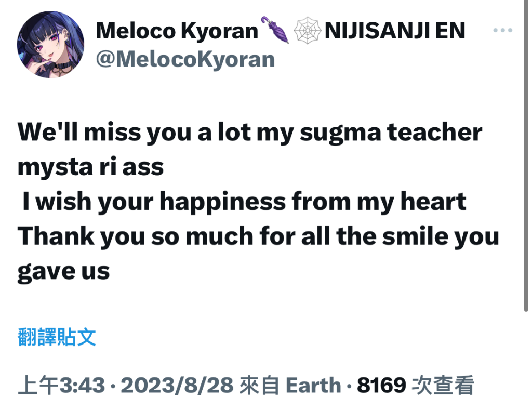Click the 2023/8/28 post date
The width and height of the screenshot is (532, 410).
tap(177, 385)
